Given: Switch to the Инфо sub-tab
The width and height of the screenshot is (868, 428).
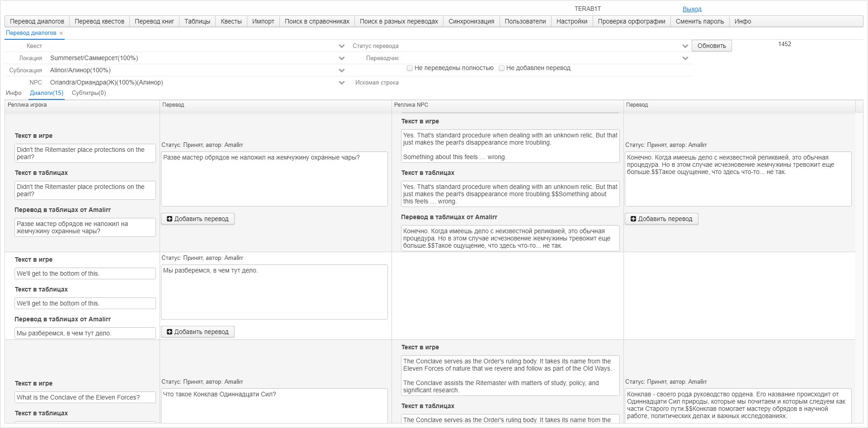Looking at the screenshot, I should (14, 93).
